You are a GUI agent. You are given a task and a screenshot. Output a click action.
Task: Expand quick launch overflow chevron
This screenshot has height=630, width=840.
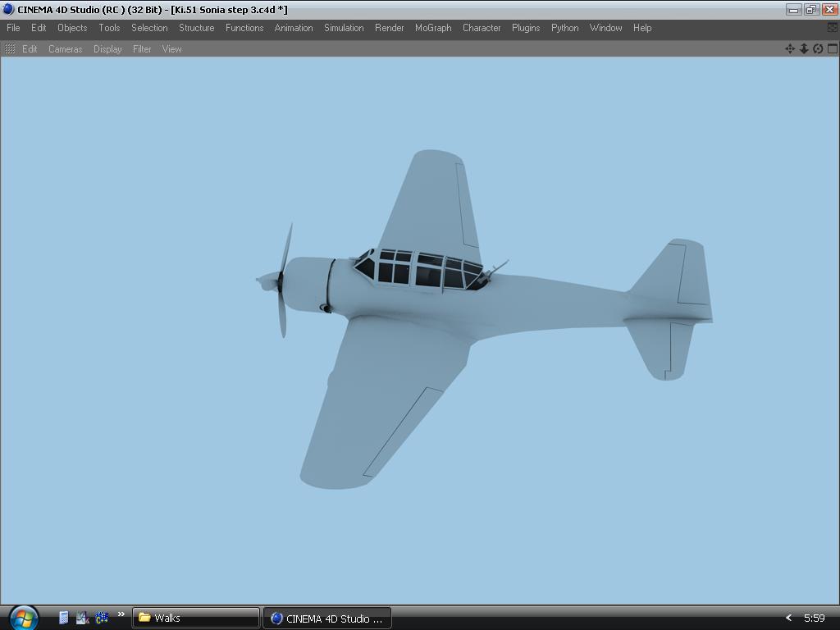(121, 614)
